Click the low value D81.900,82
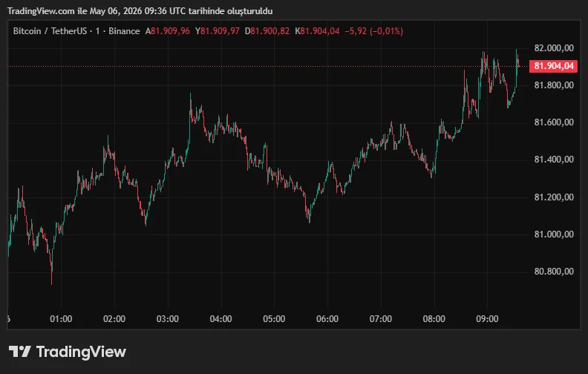Image resolution: width=588 pixels, height=374 pixels. (x=267, y=31)
